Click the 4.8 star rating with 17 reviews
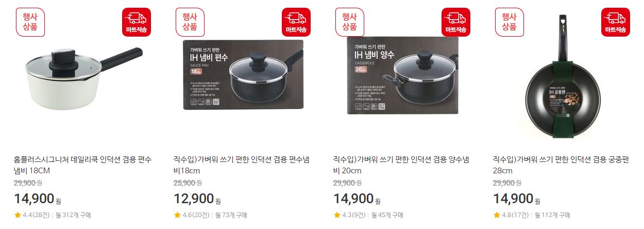This screenshot has width=644, height=229. tap(511, 215)
